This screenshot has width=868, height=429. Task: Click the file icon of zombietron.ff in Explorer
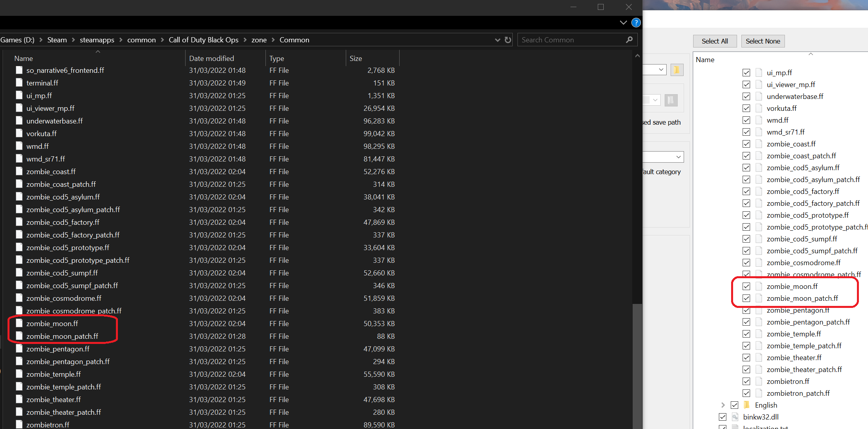19,425
